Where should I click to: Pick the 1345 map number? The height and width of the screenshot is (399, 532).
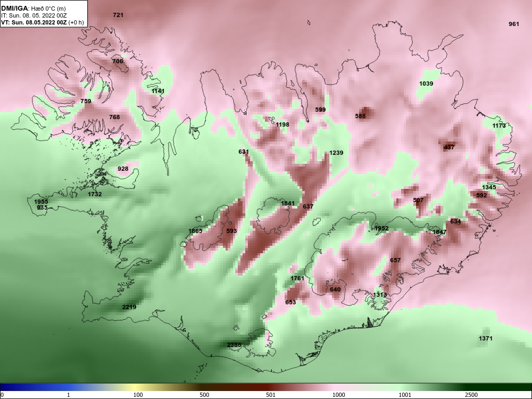click(x=489, y=187)
